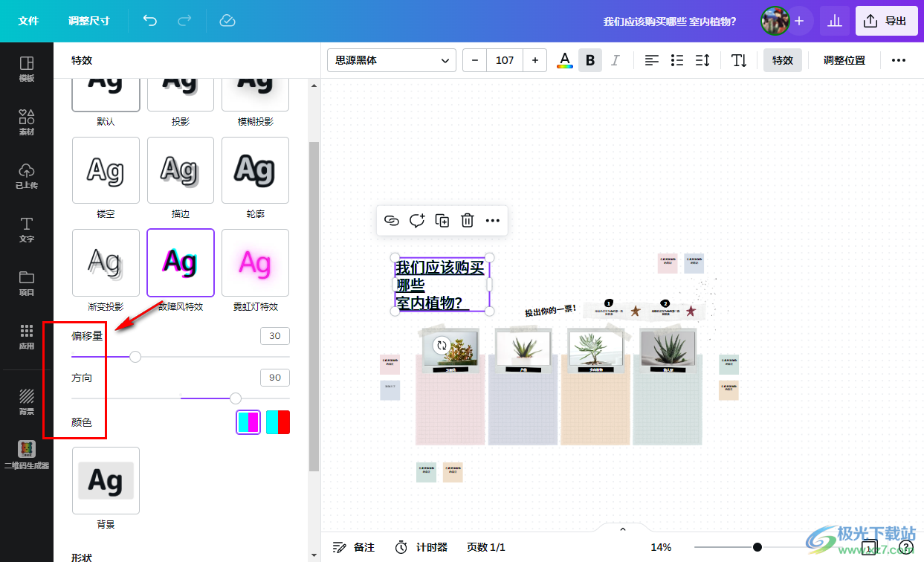Viewport: 924px width, 562px height.
Task: Click the vertical text icon
Action: tap(739, 60)
